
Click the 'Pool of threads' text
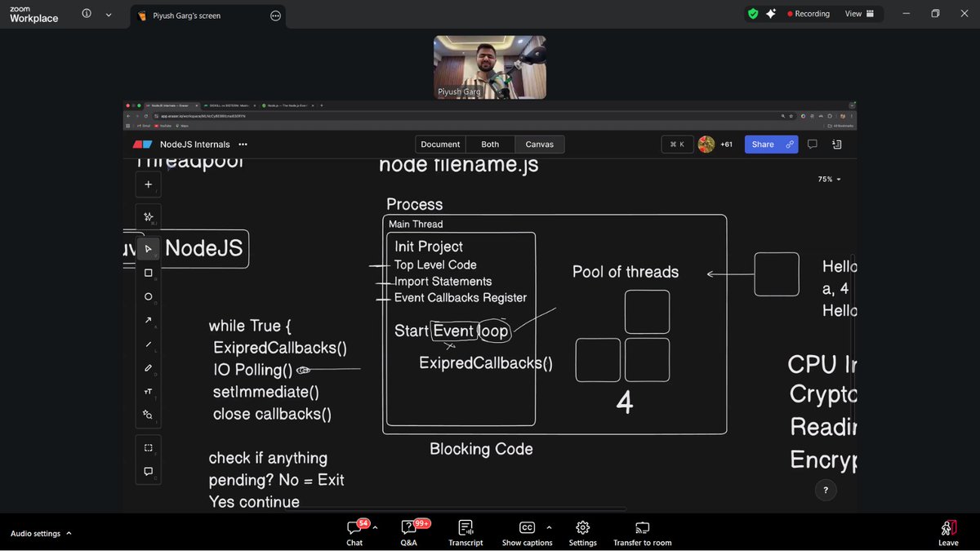pos(626,272)
